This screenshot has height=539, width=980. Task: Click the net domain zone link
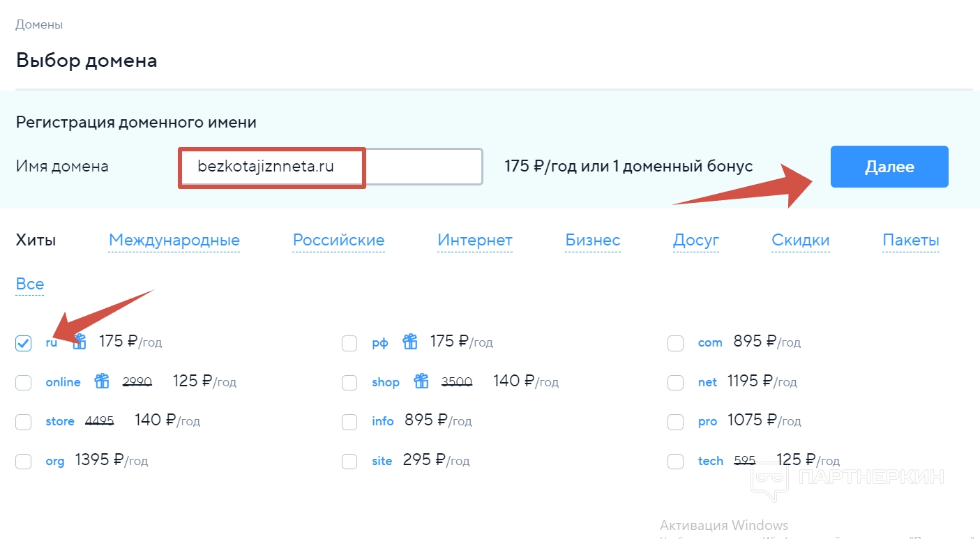[x=707, y=382]
